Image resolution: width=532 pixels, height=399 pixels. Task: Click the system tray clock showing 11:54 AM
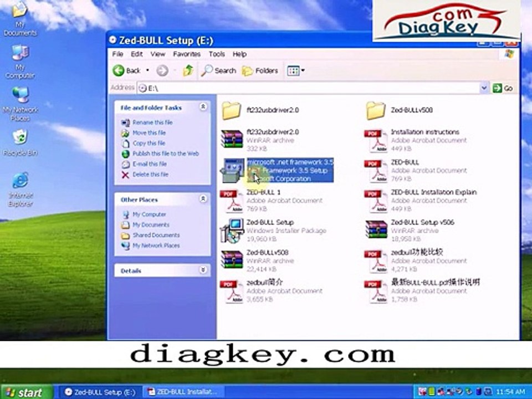pos(510,392)
